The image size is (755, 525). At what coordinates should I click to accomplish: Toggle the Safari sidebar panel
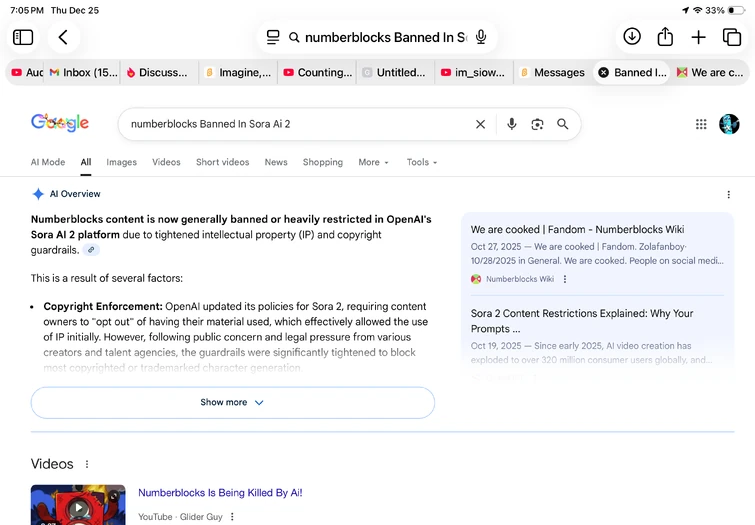[23, 37]
